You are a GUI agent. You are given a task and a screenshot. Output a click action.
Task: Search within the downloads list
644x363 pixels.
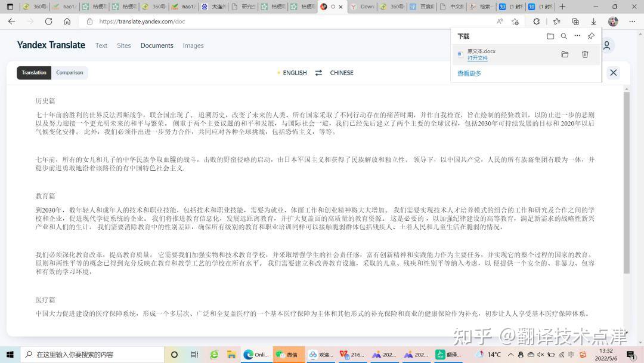(x=564, y=36)
